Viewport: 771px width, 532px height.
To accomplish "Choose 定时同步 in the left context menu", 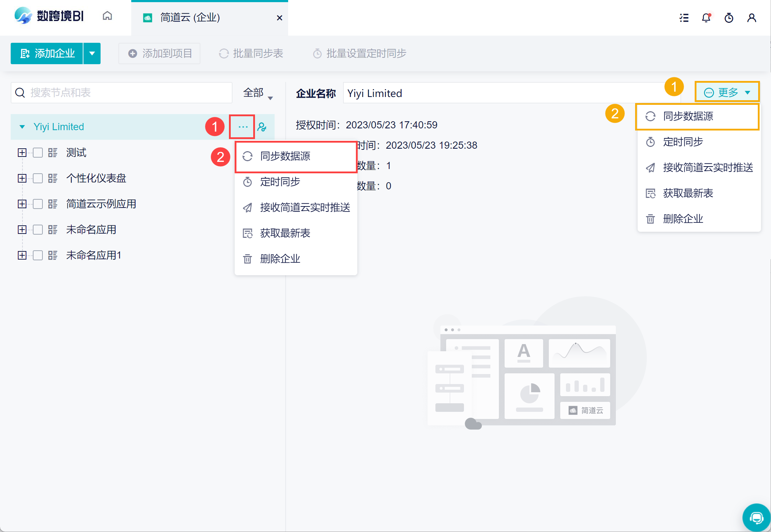I will click(296, 182).
